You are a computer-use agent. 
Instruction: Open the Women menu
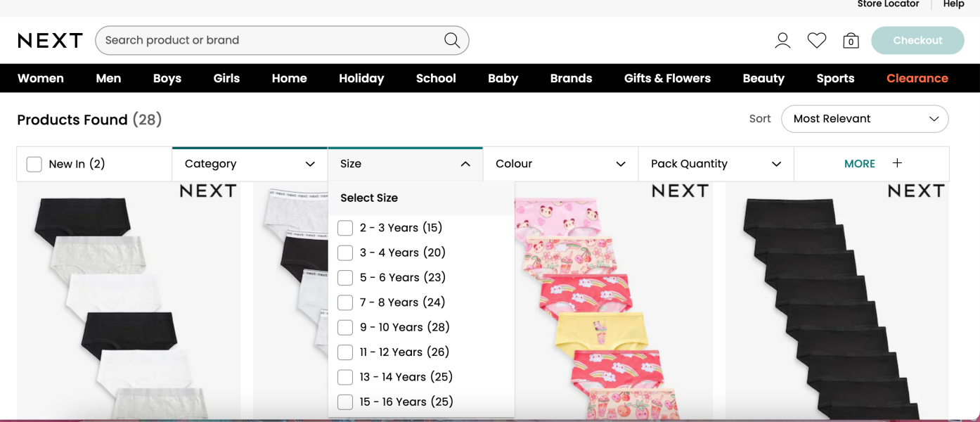tap(41, 78)
